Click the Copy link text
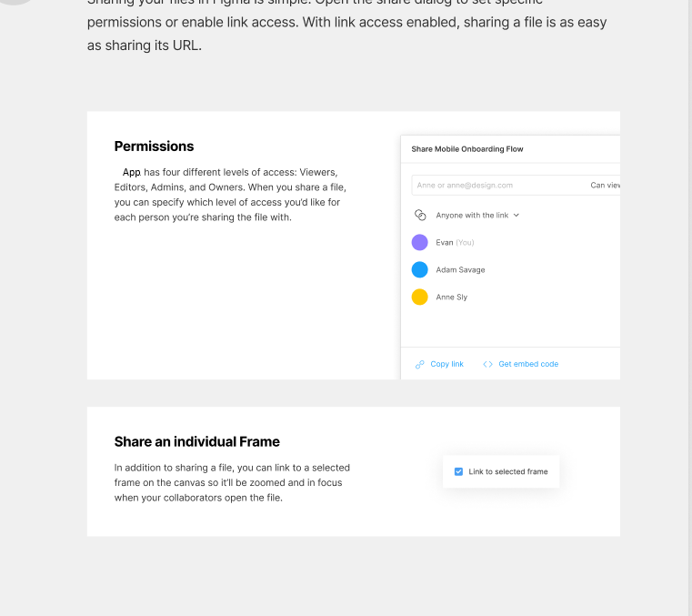The width and height of the screenshot is (692, 616). click(446, 364)
